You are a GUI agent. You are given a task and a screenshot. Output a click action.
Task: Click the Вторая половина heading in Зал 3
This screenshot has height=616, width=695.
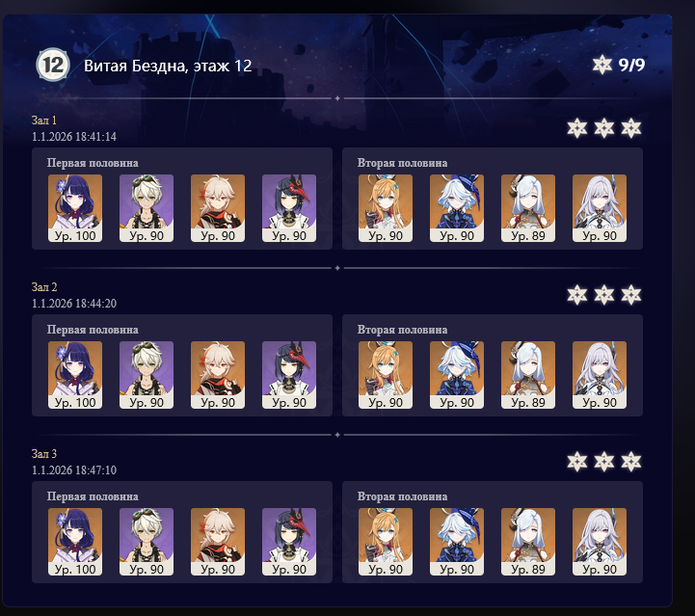(x=402, y=496)
